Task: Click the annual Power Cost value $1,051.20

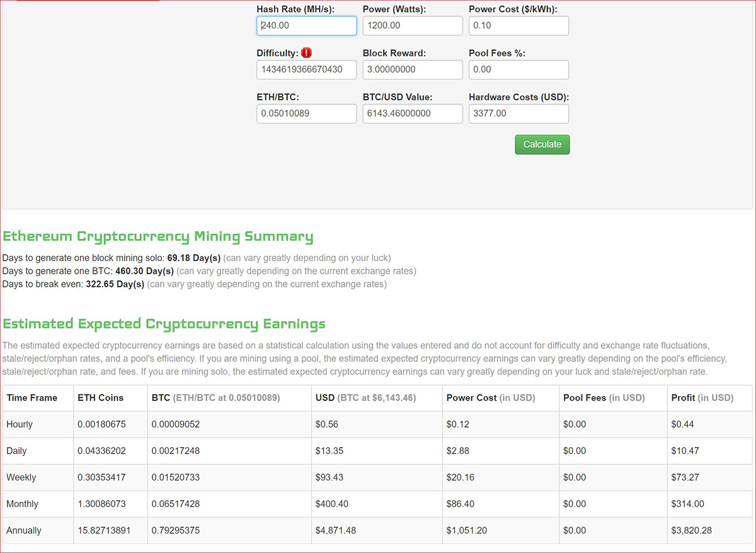Action: pos(467,530)
